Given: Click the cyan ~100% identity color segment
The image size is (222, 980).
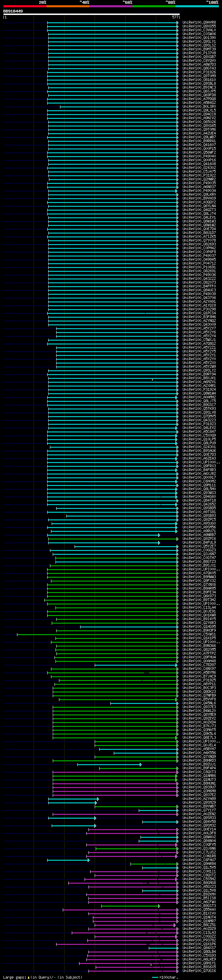Looking at the screenshot, I should (197, 6).
